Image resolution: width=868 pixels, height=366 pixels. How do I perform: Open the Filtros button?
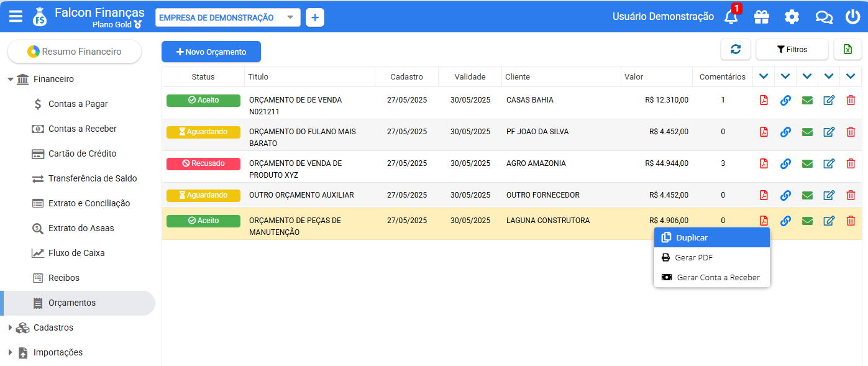click(792, 50)
